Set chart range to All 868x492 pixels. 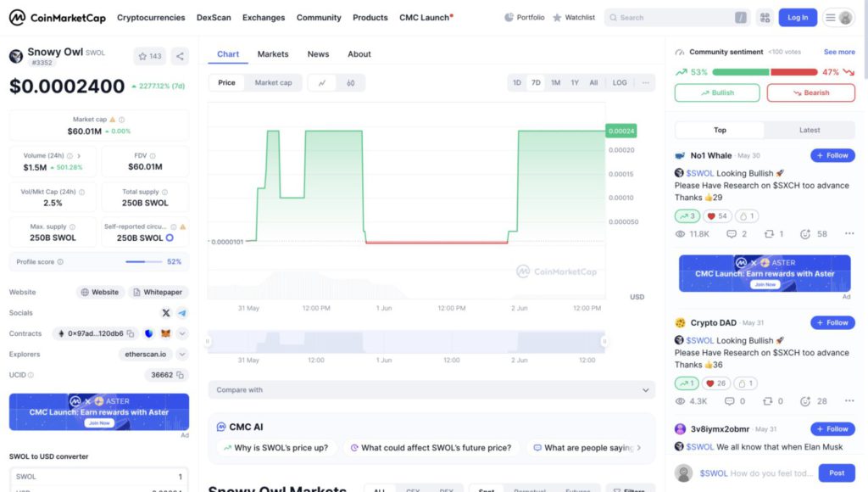pos(593,82)
